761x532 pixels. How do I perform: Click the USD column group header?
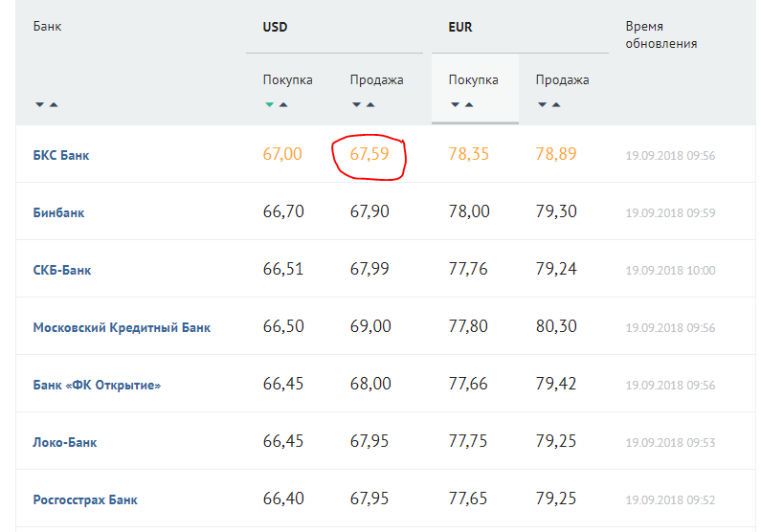point(275,27)
